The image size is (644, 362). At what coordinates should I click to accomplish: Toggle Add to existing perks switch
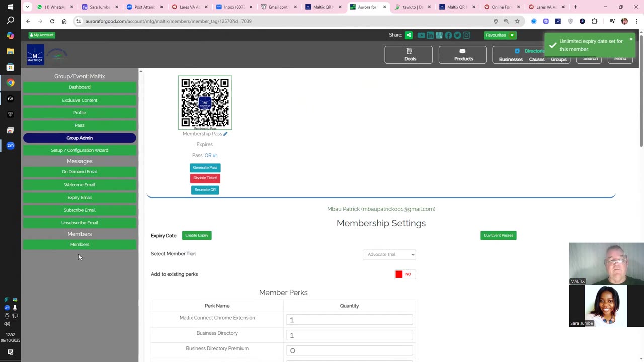pyautogui.click(x=405, y=274)
